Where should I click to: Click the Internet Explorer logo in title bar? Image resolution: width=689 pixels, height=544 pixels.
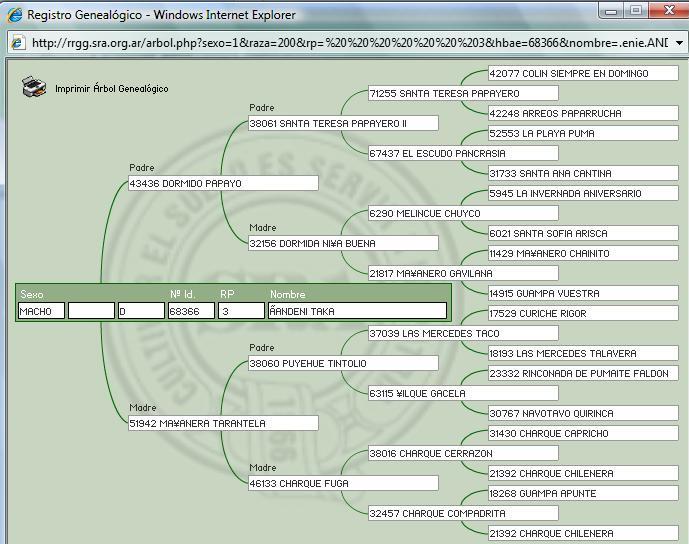coord(14,15)
